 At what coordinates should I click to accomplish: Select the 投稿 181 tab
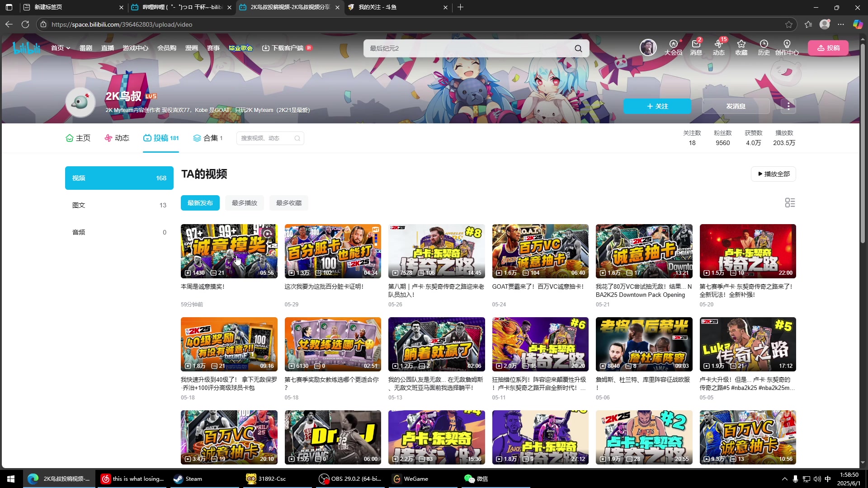161,138
